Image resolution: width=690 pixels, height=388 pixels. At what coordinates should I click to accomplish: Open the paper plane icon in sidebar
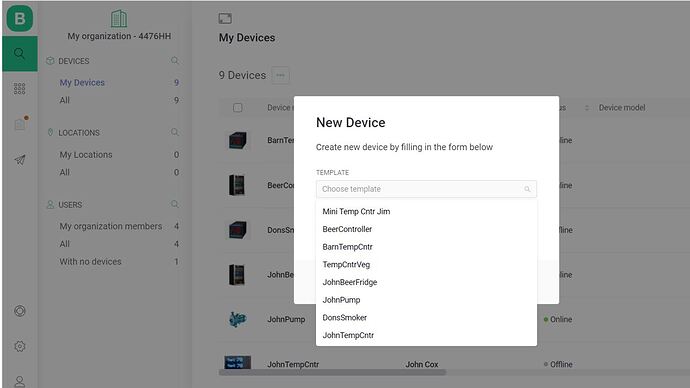tap(20, 160)
